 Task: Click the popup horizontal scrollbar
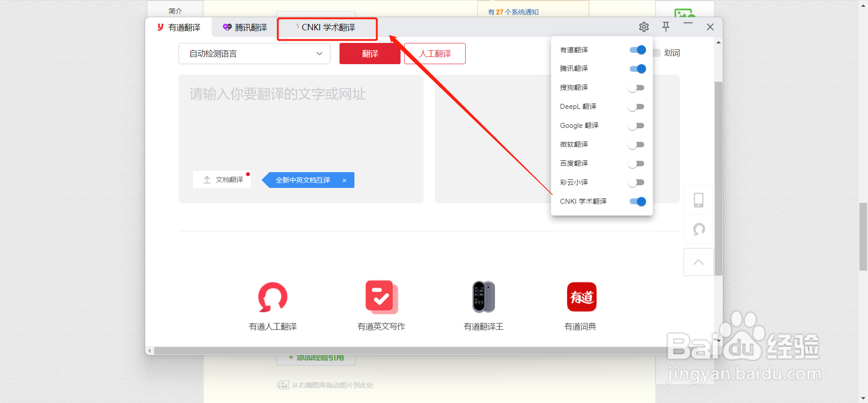pos(410,351)
